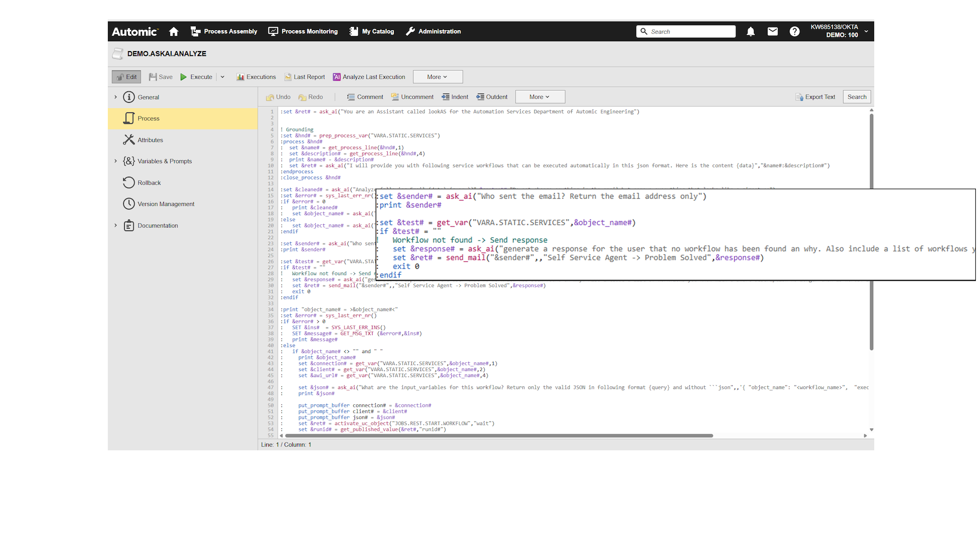Click Export Text

coord(815,97)
